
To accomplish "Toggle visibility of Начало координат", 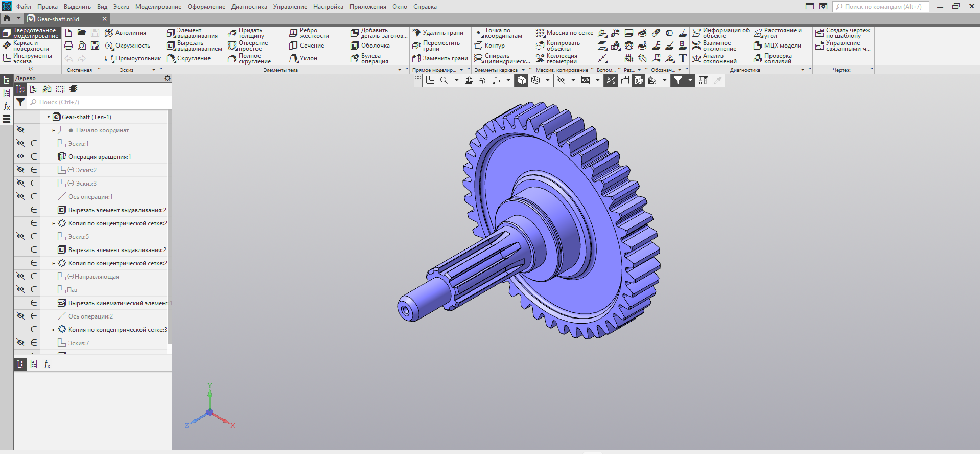I will point(20,130).
